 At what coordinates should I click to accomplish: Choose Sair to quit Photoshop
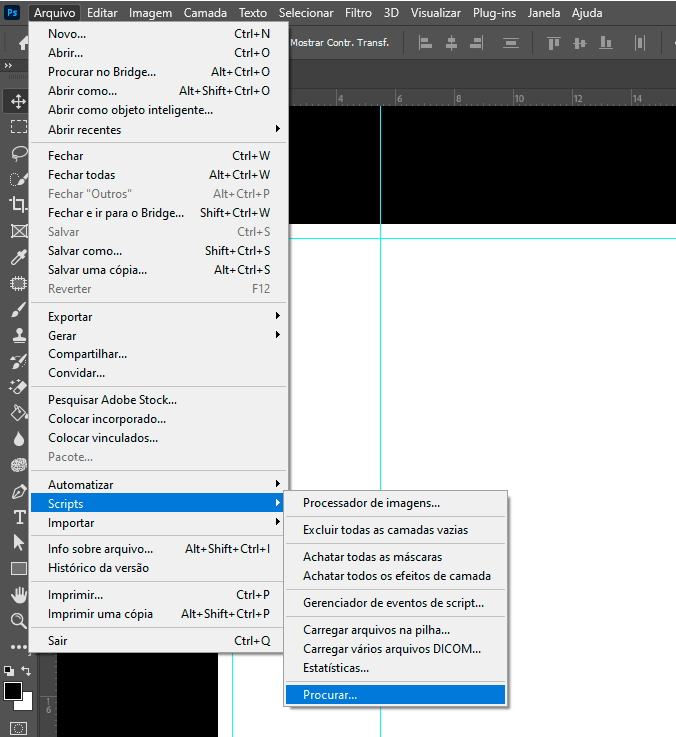pyautogui.click(x=158, y=641)
